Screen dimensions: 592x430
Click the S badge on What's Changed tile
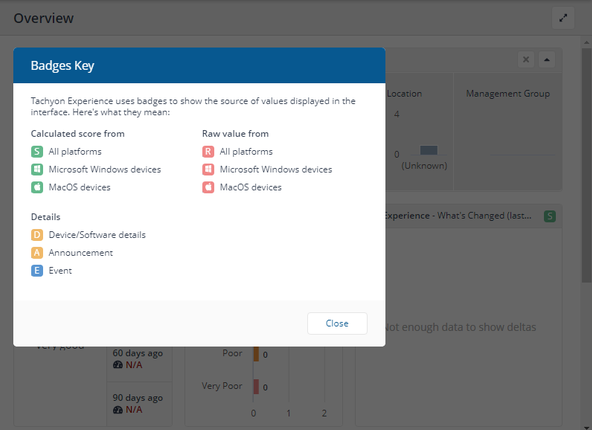550,216
